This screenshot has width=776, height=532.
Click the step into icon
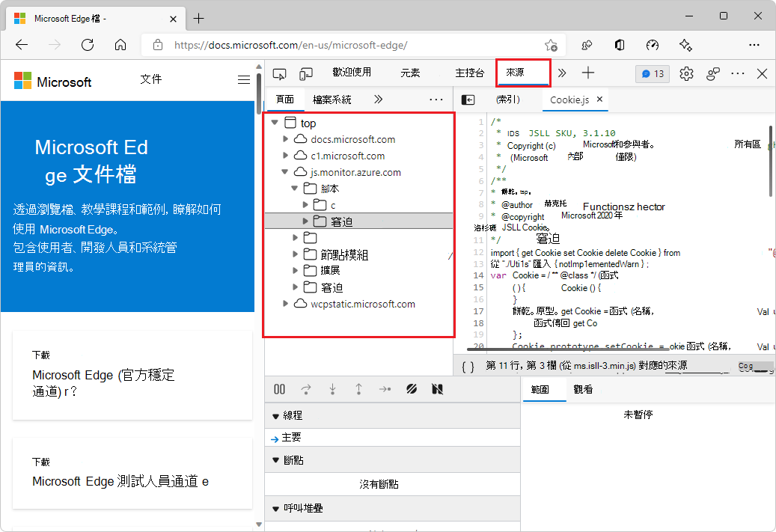(x=332, y=389)
